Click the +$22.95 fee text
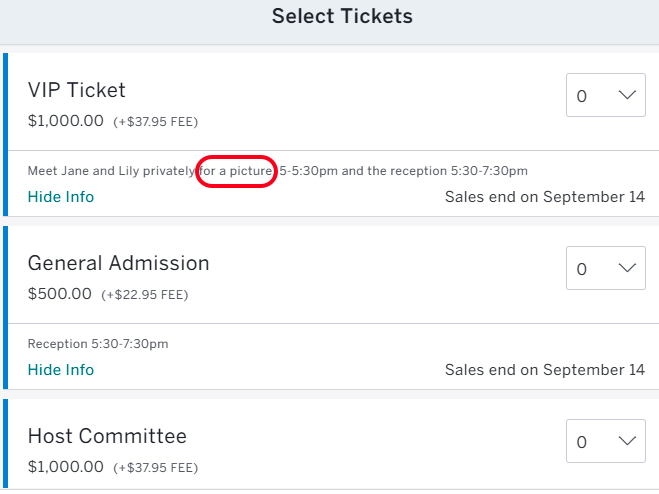 click(x=144, y=295)
